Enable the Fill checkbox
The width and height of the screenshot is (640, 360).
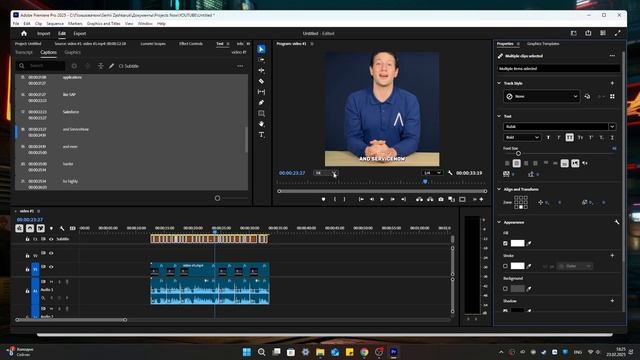click(505, 243)
